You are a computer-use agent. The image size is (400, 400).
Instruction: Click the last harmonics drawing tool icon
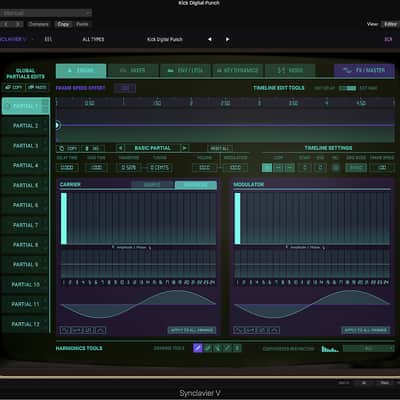(x=237, y=348)
